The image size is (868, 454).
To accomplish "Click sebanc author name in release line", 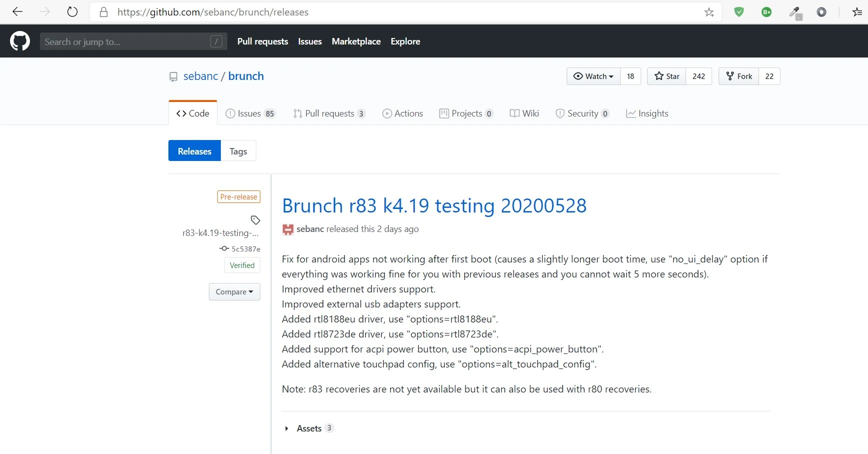I will coord(310,229).
